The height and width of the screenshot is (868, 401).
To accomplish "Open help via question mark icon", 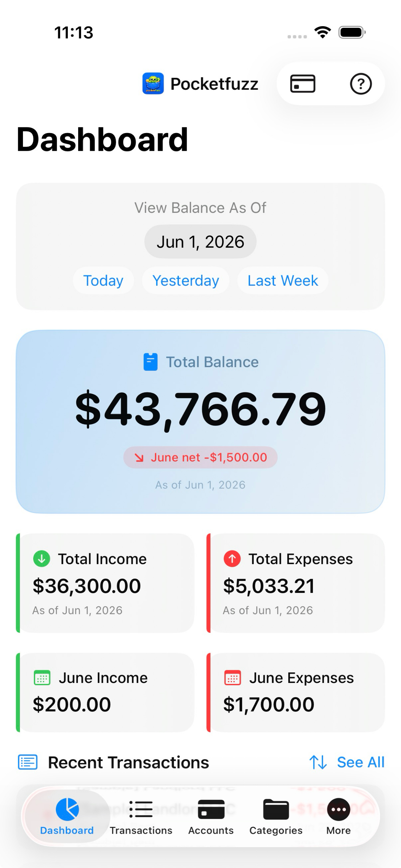I will 361,84.
